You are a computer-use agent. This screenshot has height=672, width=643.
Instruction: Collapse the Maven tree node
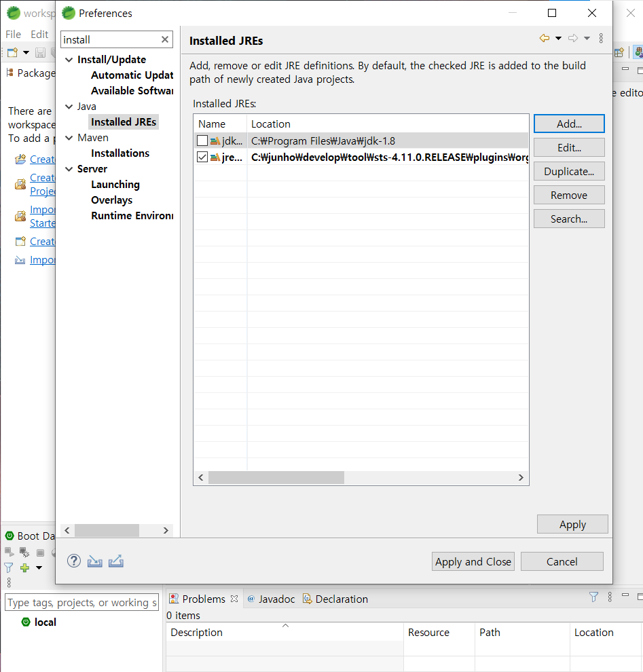[x=69, y=138]
